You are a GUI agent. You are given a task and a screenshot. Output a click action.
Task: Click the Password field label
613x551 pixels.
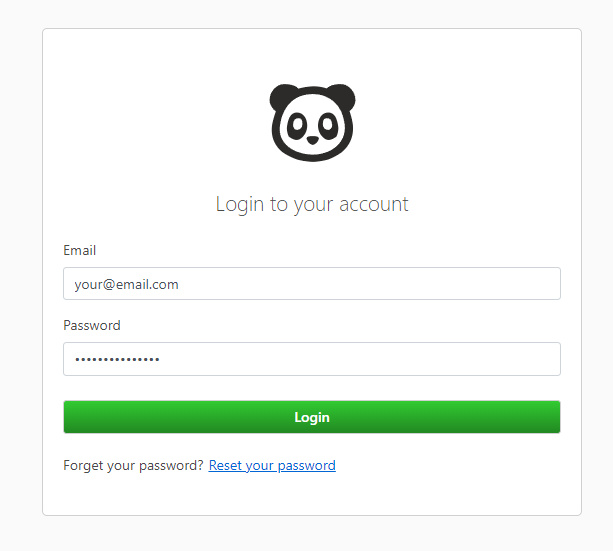pos(92,325)
